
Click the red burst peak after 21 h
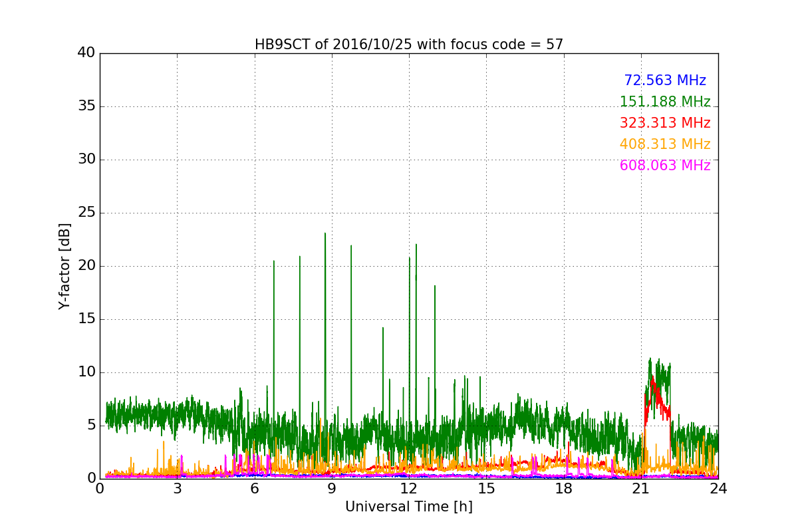[x=653, y=378]
